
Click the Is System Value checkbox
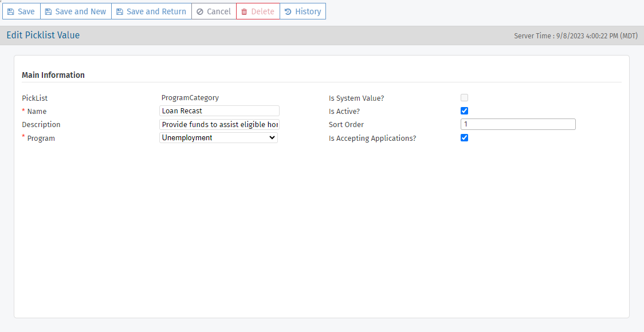[x=464, y=97]
